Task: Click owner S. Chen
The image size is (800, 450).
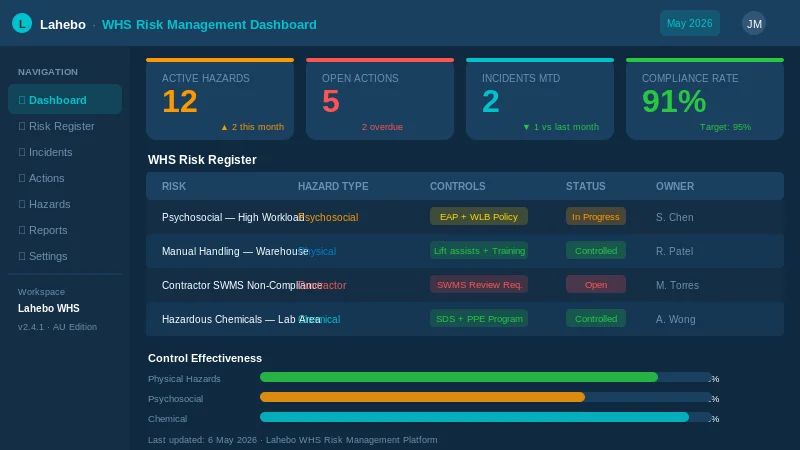Action: [x=674, y=217]
